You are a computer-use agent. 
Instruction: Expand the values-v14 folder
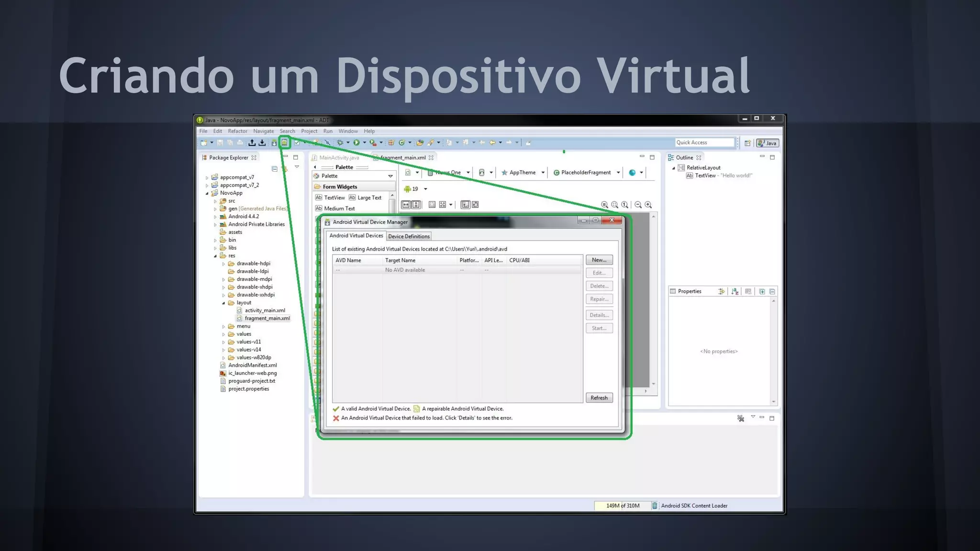(x=223, y=350)
